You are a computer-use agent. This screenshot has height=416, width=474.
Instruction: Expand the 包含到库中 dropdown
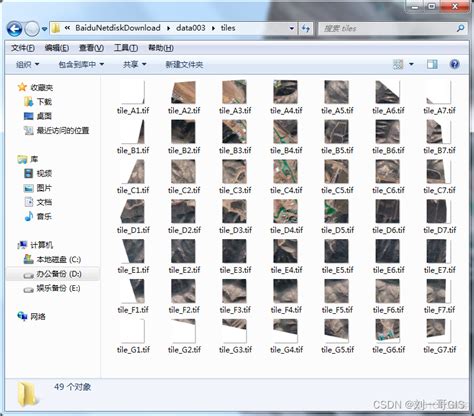(81, 64)
